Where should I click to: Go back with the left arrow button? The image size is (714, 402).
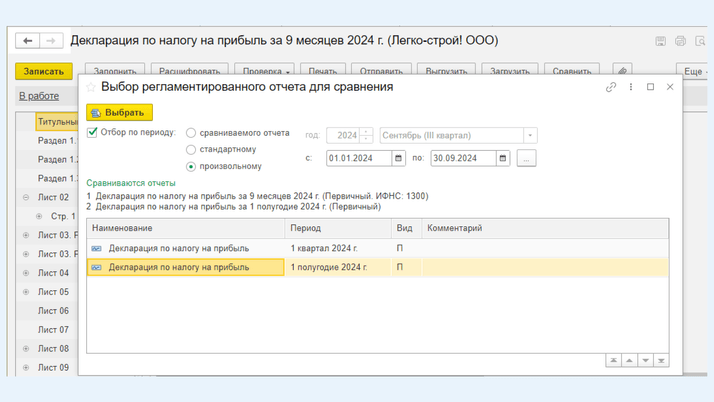pos(27,41)
